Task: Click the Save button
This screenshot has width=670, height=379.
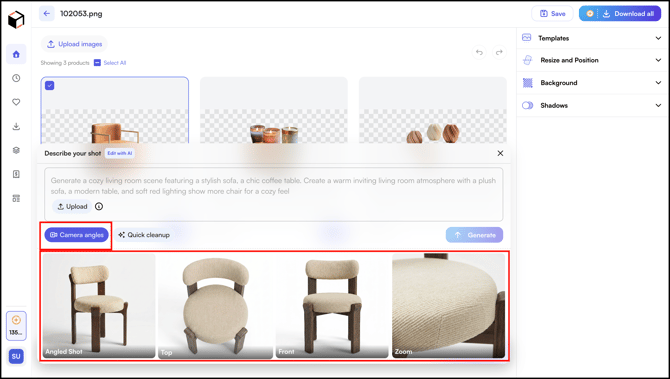Action: [552, 14]
